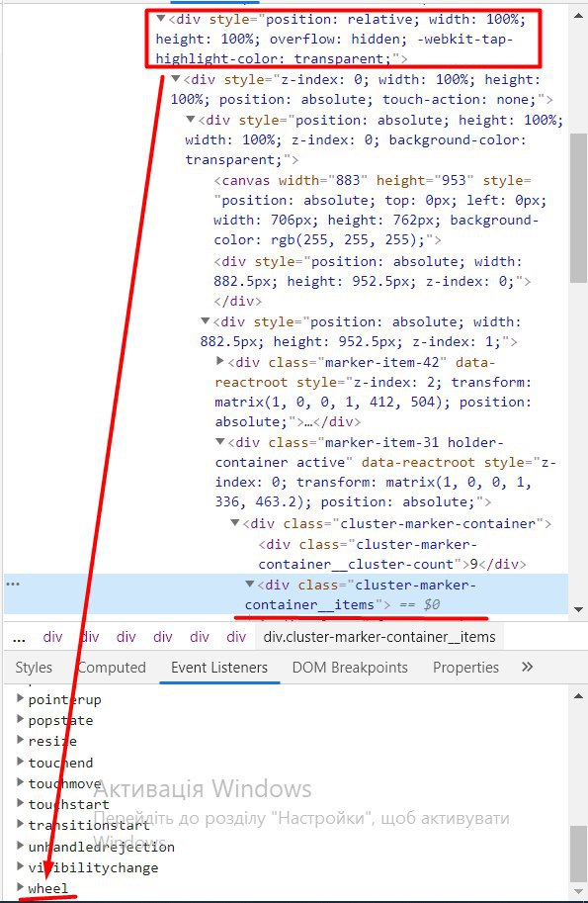Switch to the Styles tab
Screen dimensions: 588x903
tap(34, 668)
